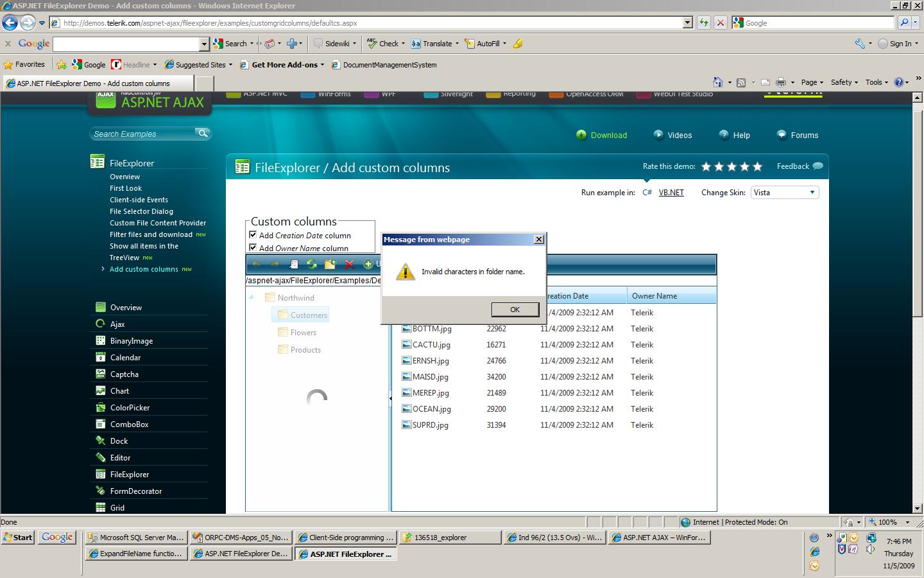Open the ColorPicker control demo

pyautogui.click(x=130, y=408)
